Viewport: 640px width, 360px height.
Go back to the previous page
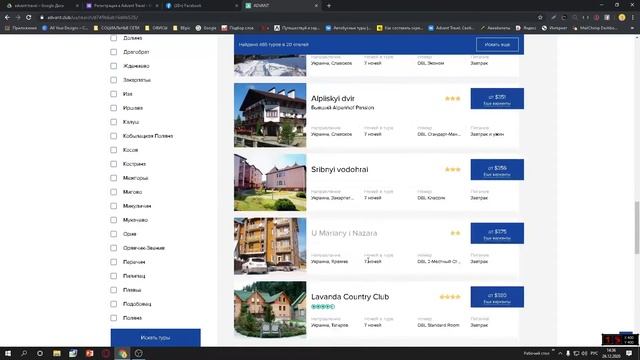[x=7, y=18]
